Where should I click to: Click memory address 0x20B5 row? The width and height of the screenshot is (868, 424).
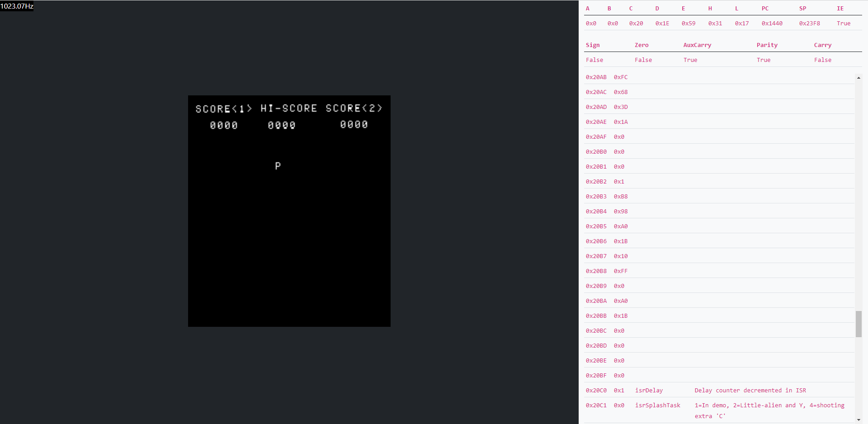(719, 226)
